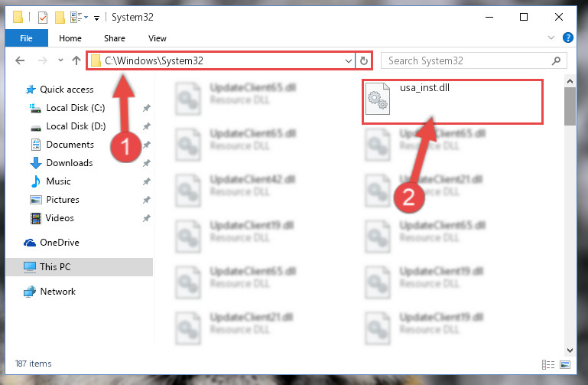The width and height of the screenshot is (588, 385).
Task: Open the recent locations dropdown arrow
Action: coord(60,60)
